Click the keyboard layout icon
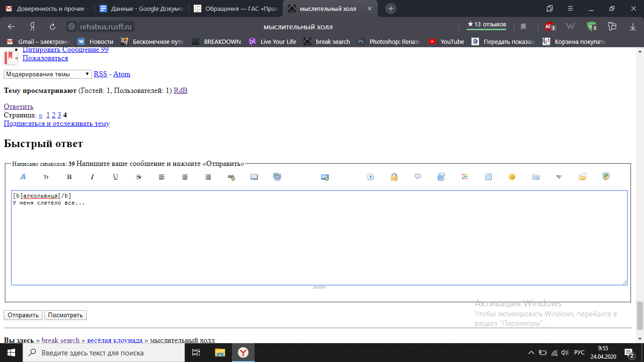The width and height of the screenshot is (644, 362). 536,177
